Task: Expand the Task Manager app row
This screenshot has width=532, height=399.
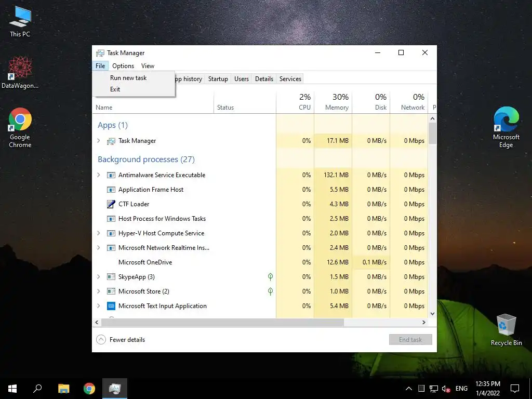Action: point(99,140)
